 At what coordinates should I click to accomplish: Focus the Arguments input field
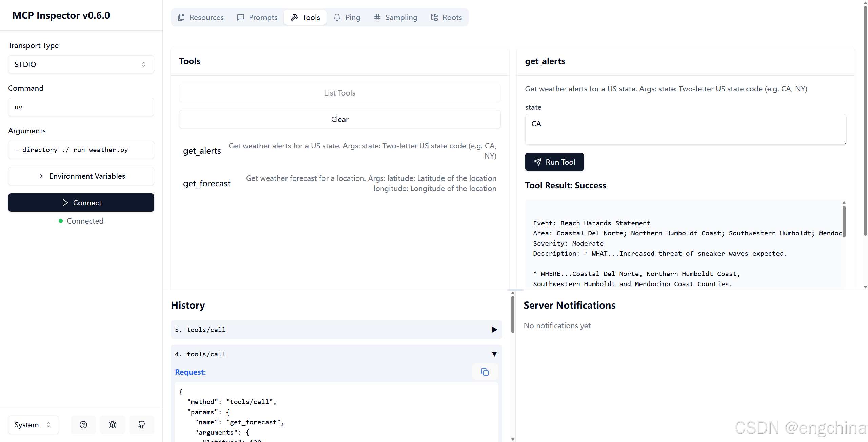click(x=81, y=150)
